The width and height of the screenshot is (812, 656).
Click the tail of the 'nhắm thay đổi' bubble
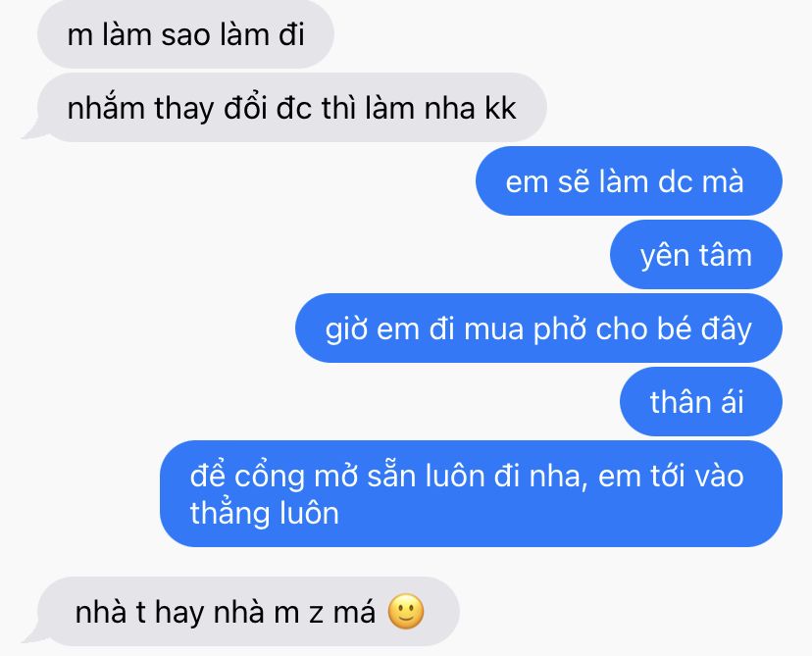click(31, 132)
